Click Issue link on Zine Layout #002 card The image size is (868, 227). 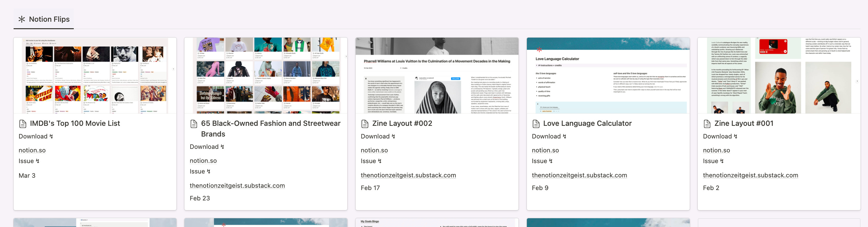tap(371, 161)
